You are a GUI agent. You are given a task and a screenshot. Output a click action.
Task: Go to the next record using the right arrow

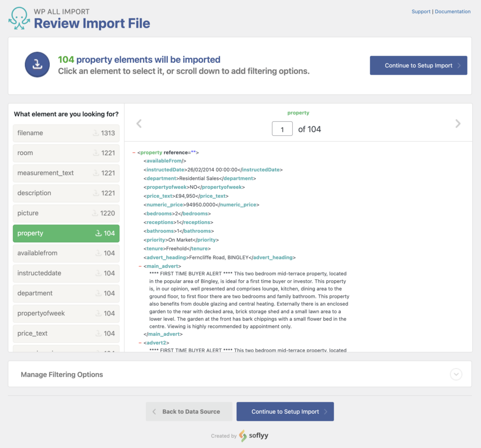click(458, 123)
